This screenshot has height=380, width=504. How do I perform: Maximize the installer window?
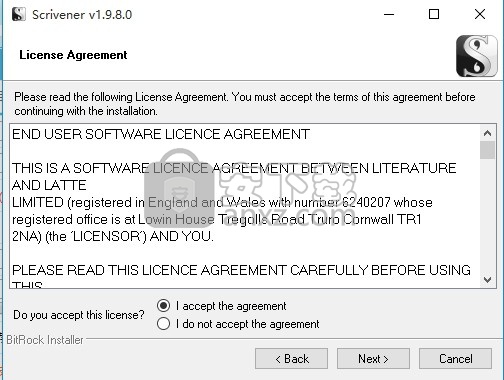coord(434,14)
